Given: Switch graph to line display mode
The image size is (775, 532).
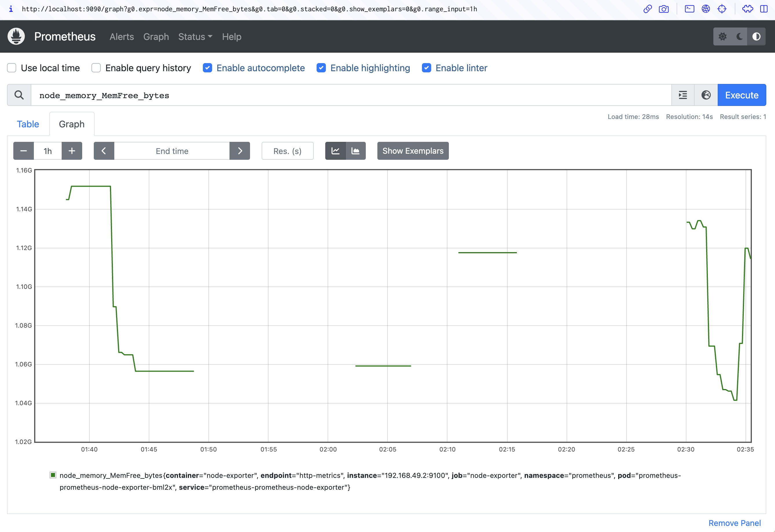Looking at the screenshot, I should pos(335,151).
